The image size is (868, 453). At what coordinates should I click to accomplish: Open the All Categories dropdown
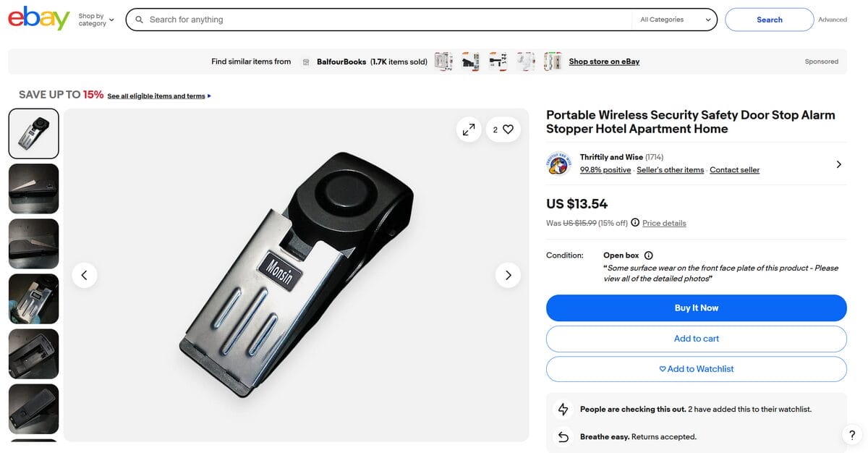[x=673, y=20]
